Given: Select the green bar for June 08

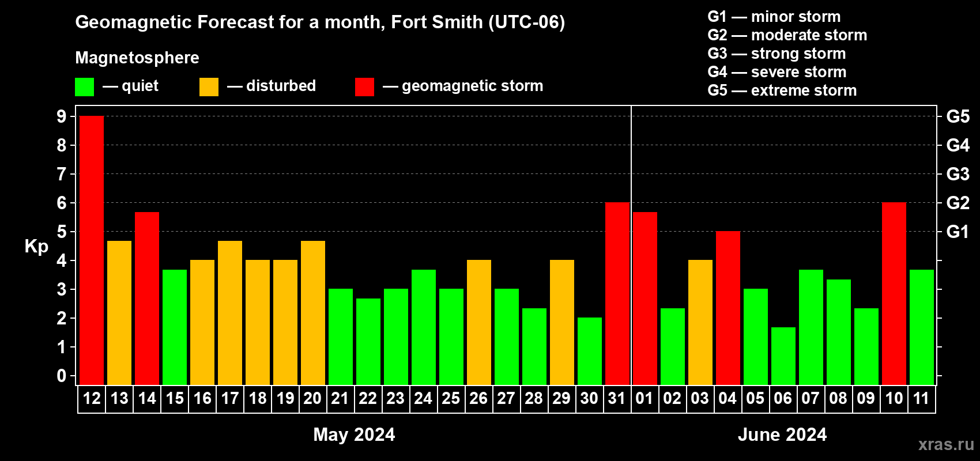Looking at the screenshot, I should coord(839,332).
